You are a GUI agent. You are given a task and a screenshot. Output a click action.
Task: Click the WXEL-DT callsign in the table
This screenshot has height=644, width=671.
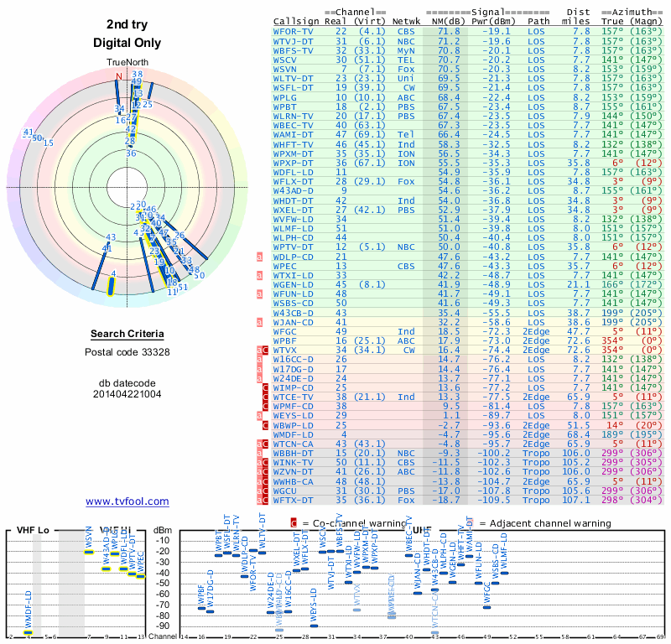point(294,210)
